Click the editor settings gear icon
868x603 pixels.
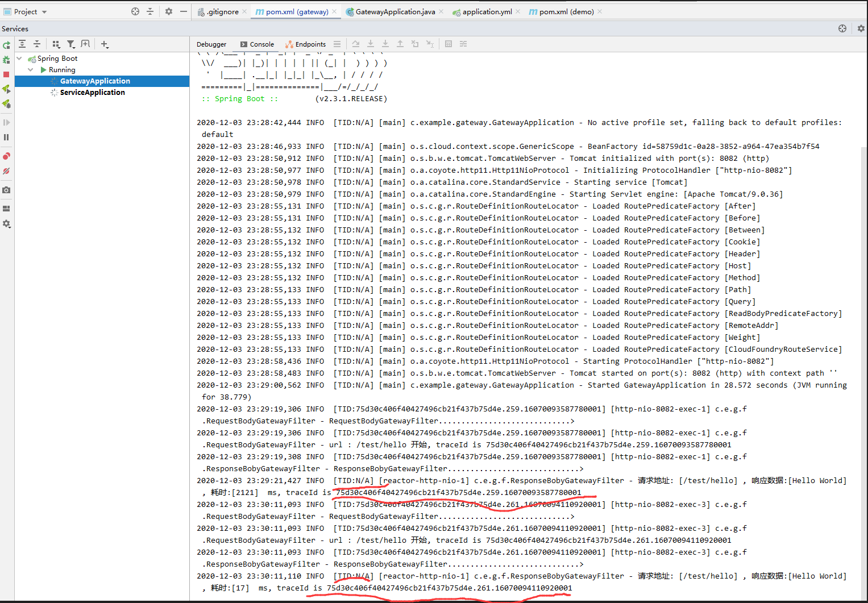[168, 11]
